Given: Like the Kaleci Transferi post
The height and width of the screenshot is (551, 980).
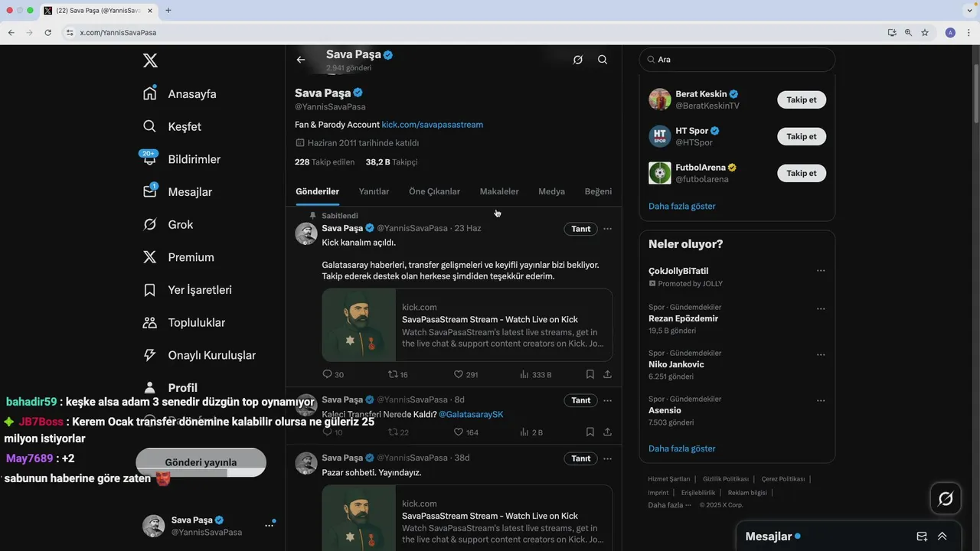Looking at the screenshot, I should tap(465, 432).
